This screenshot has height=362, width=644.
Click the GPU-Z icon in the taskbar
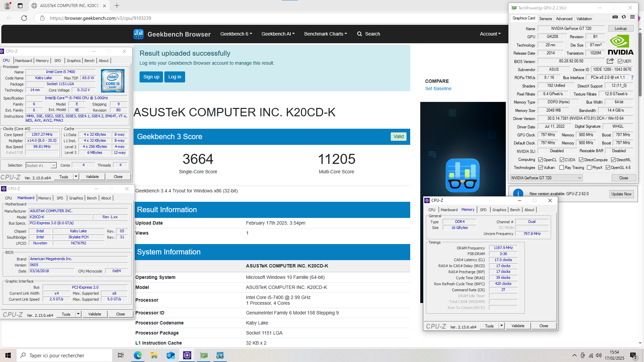204,355
